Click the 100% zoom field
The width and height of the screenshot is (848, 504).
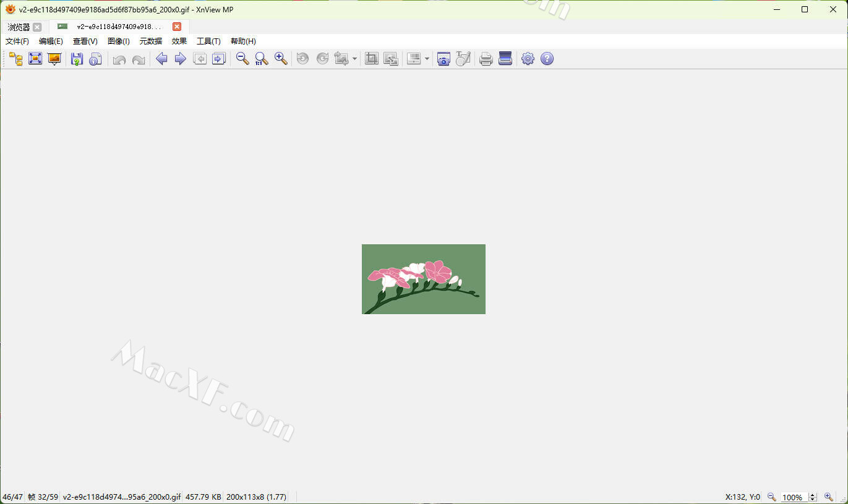[793, 497]
